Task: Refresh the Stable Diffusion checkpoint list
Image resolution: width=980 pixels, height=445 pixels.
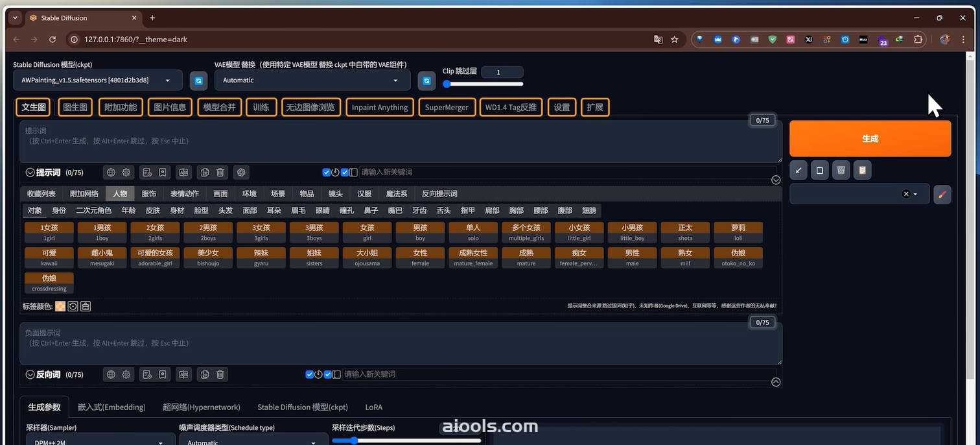Action: 198,81
